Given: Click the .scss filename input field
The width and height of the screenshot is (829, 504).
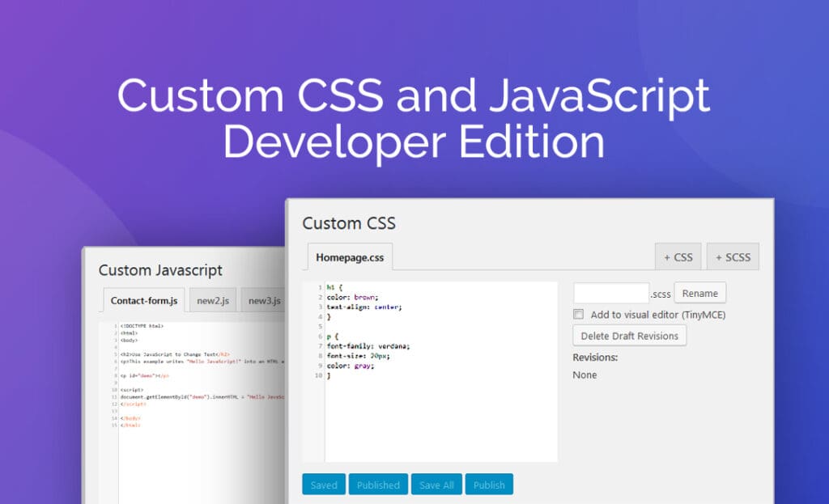Looking at the screenshot, I should tap(610, 293).
